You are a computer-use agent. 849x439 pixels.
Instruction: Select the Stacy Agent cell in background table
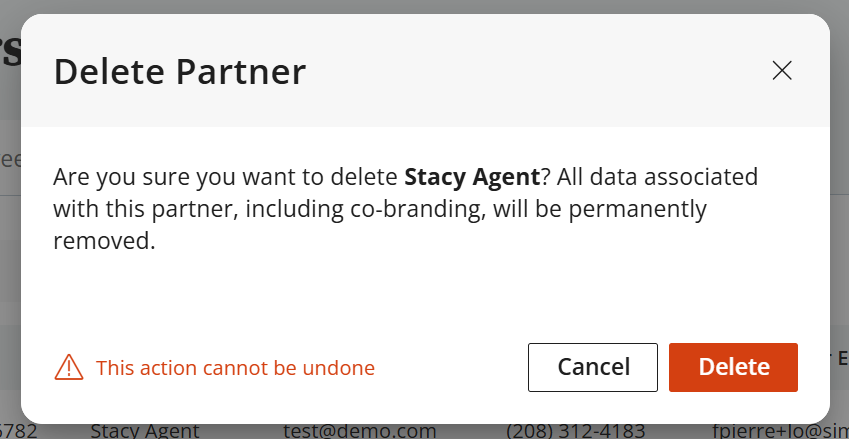pos(144,431)
